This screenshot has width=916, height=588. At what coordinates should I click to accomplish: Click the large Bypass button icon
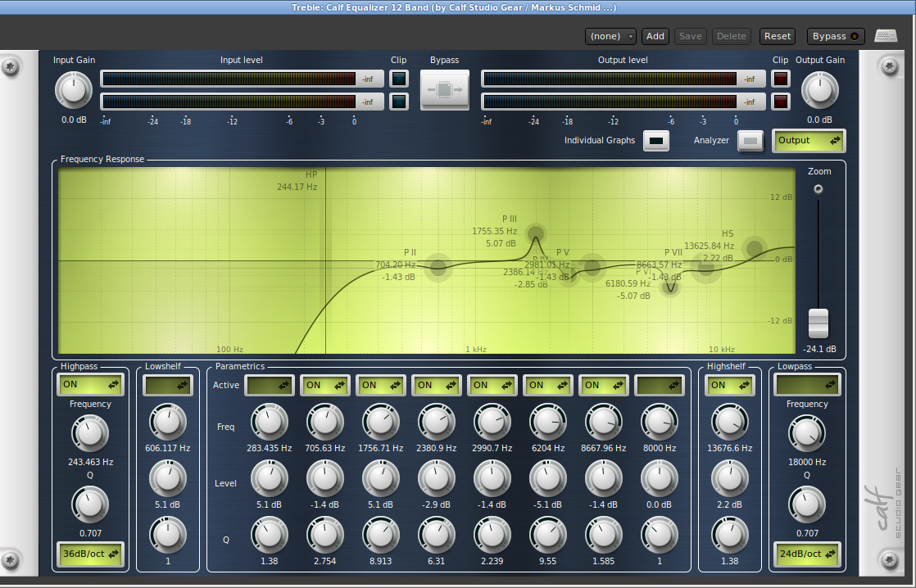coord(444,90)
